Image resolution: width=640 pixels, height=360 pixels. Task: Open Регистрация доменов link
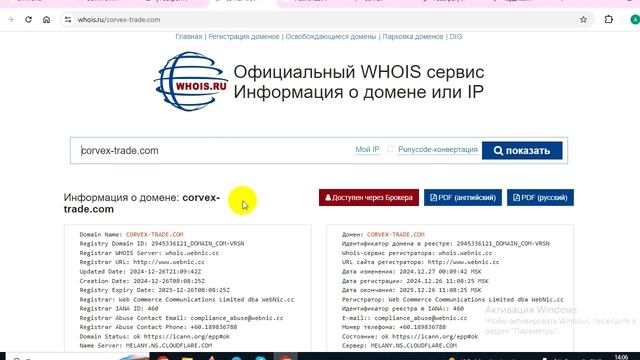(x=244, y=36)
